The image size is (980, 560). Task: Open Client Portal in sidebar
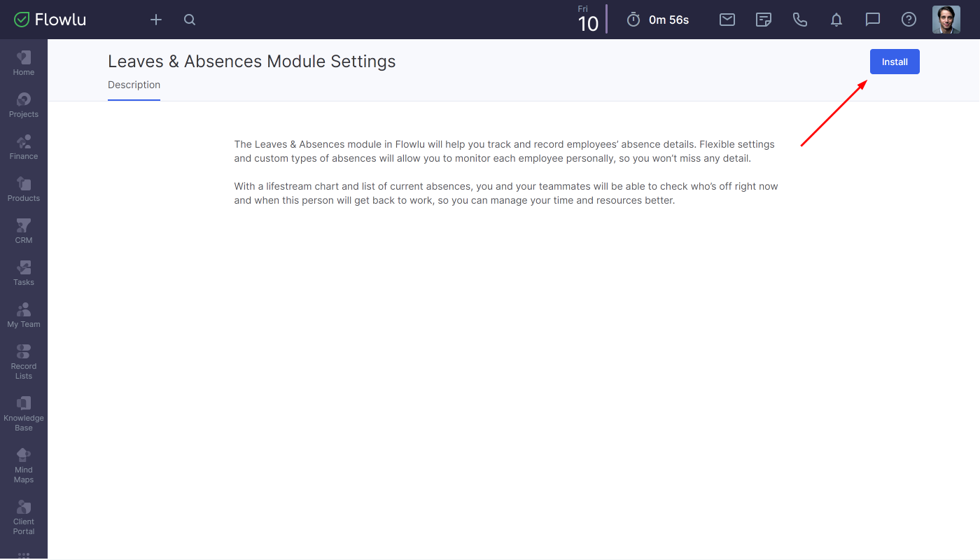click(x=24, y=517)
